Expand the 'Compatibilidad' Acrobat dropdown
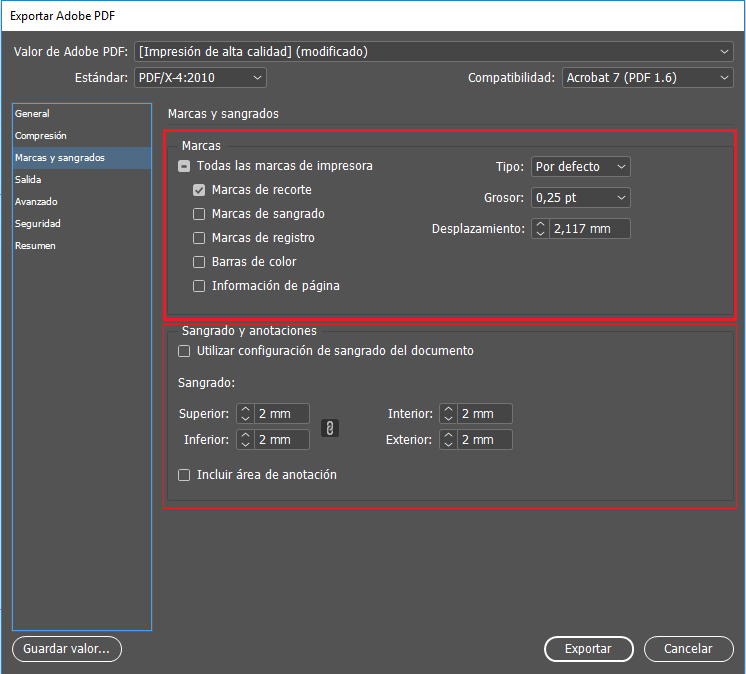The height and width of the screenshot is (674, 746). tap(646, 77)
